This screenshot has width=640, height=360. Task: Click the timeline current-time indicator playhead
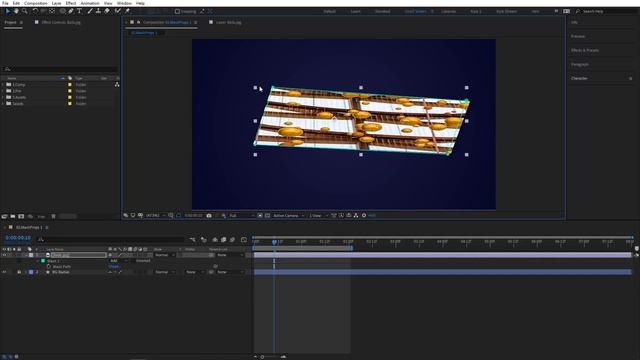(274, 242)
